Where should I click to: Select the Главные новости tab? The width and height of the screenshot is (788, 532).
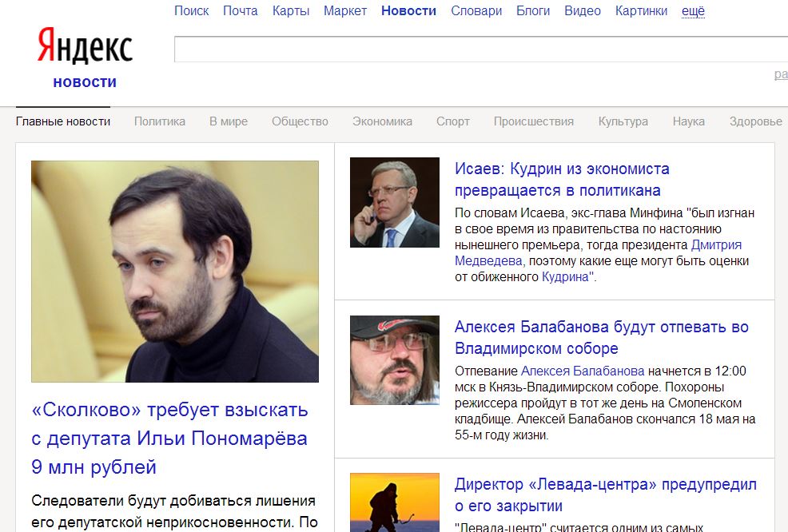(63, 121)
